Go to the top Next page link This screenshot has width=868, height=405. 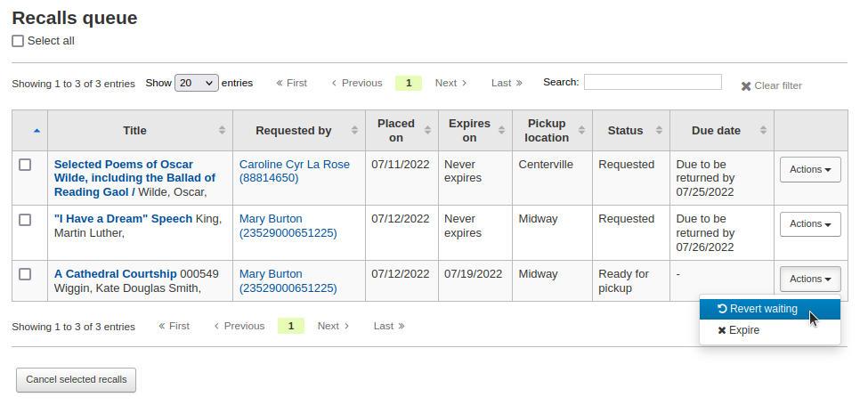(x=451, y=83)
